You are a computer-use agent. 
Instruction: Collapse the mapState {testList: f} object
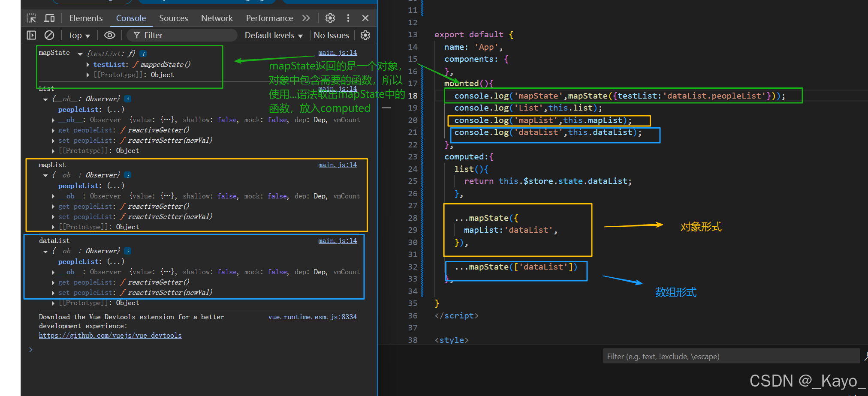coord(80,54)
